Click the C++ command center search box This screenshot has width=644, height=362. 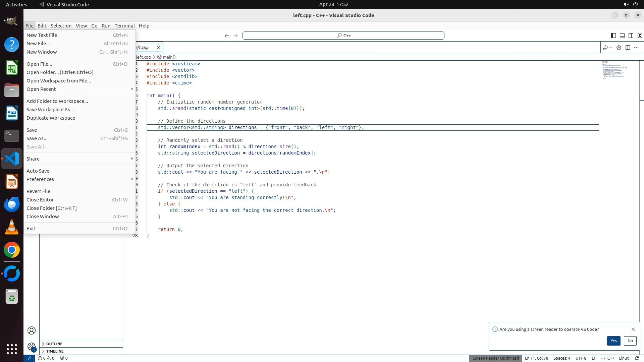(x=343, y=36)
